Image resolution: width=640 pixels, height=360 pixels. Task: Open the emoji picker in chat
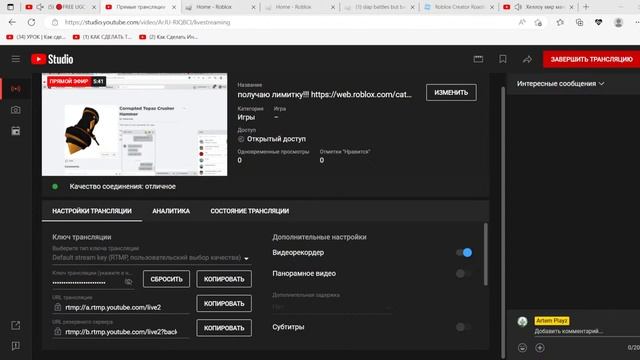pyautogui.click(x=522, y=347)
